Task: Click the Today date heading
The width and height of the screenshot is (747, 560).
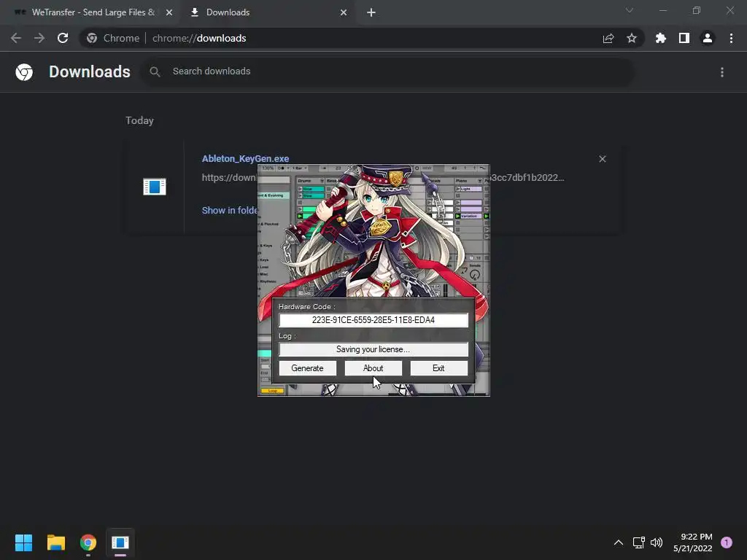Action: click(139, 120)
